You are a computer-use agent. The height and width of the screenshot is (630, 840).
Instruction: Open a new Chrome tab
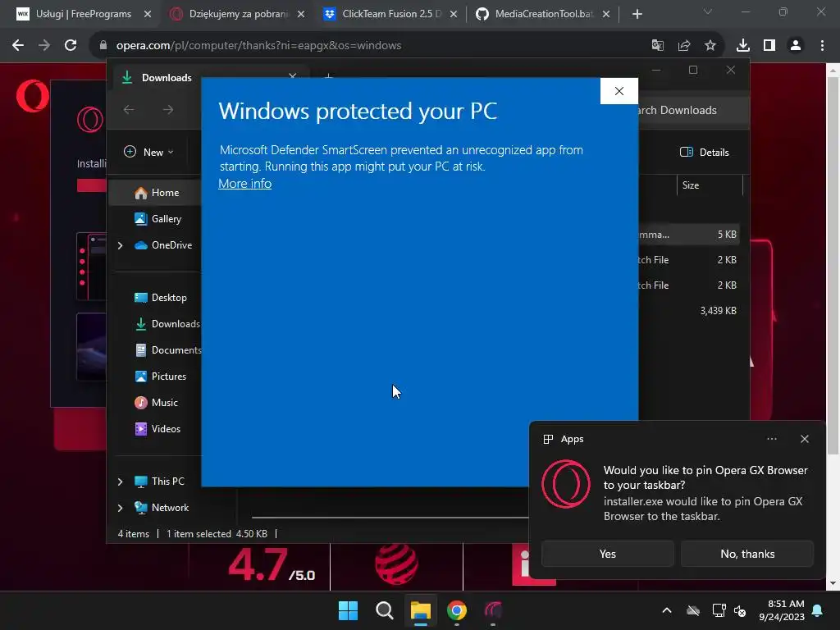[x=637, y=14]
